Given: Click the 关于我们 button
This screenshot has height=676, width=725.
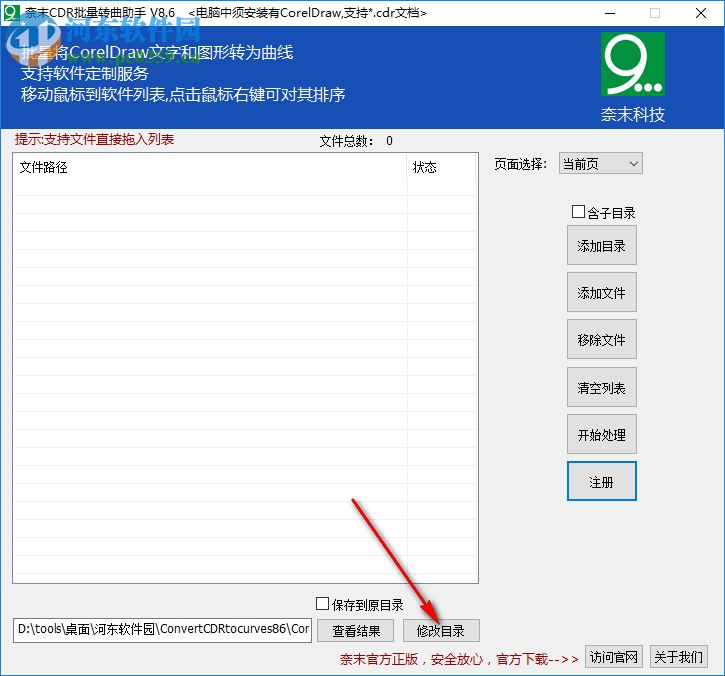Looking at the screenshot, I should 678,657.
